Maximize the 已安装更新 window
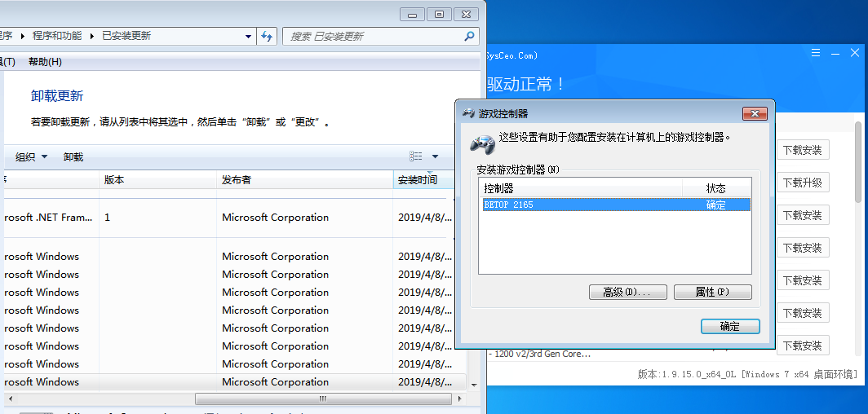The image size is (868, 414). [440, 15]
